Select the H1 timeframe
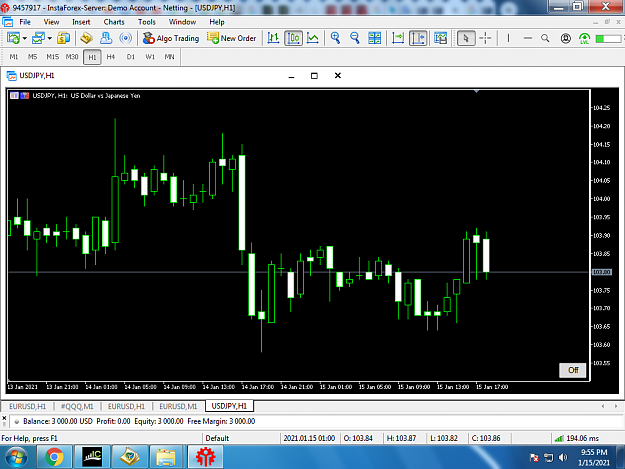 click(92, 57)
